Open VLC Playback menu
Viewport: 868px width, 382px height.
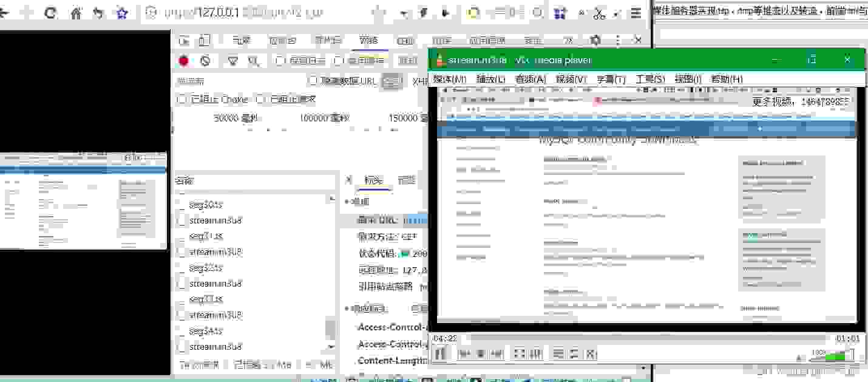tap(491, 79)
